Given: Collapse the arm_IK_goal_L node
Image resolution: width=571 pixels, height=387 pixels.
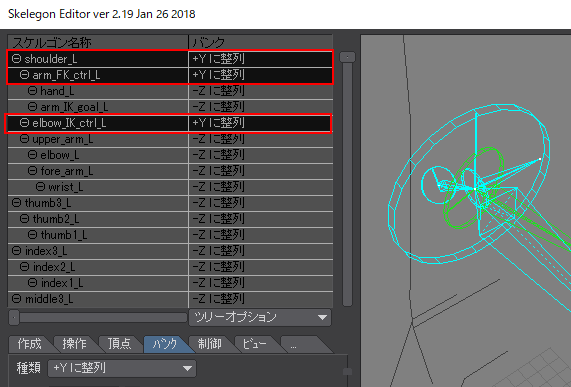Looking at the screenshot, I should coord(32,107).
